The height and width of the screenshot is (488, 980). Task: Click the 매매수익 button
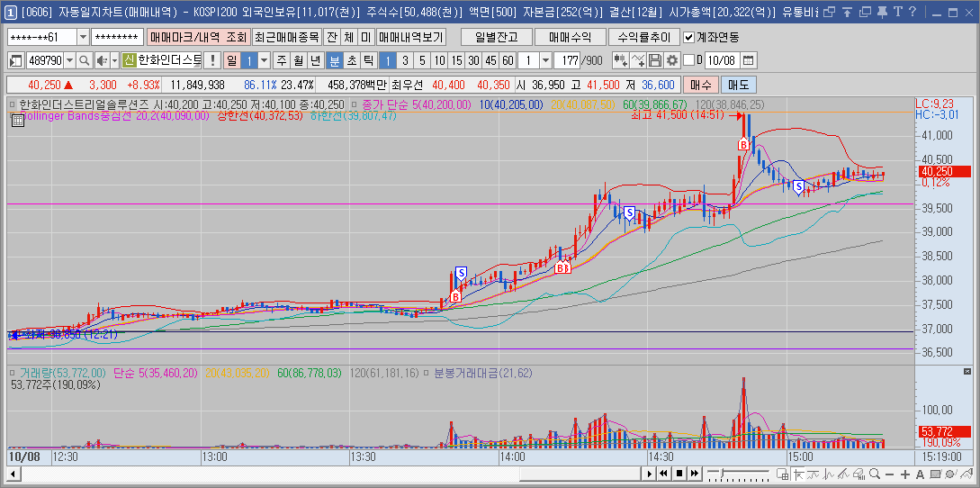coord(569,37)
